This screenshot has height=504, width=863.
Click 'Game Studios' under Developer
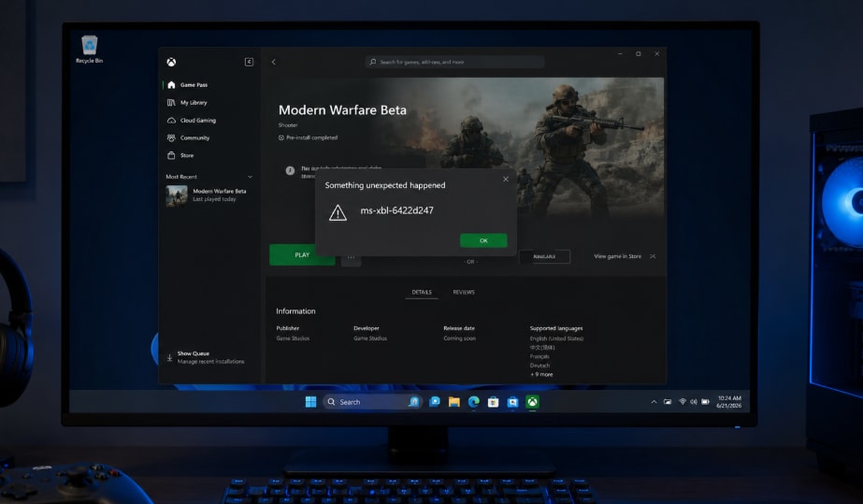pyautogui.click(x=370, y=338)
